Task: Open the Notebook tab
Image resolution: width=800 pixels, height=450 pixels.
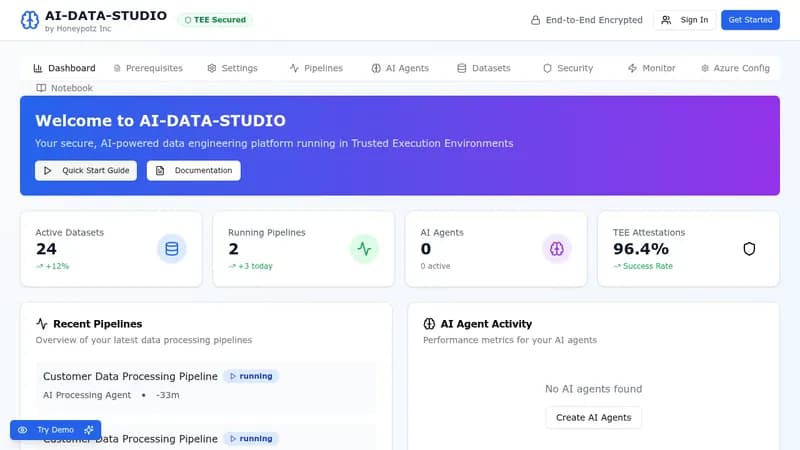Action: point(64,88)
